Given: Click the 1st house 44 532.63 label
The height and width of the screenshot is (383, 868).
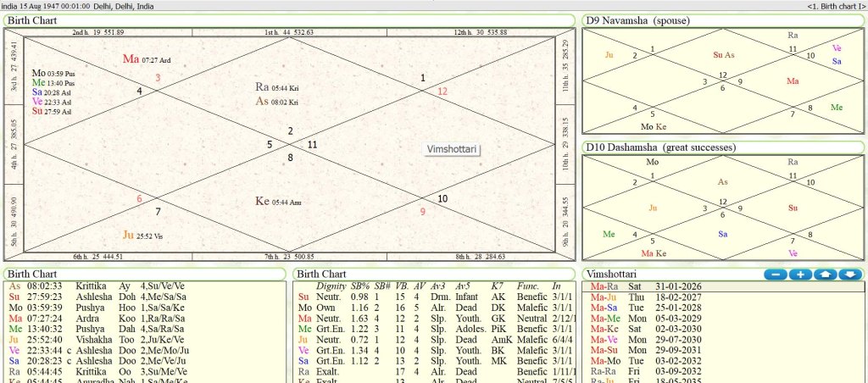Looking at the screenshot, I should pos(288,32).
